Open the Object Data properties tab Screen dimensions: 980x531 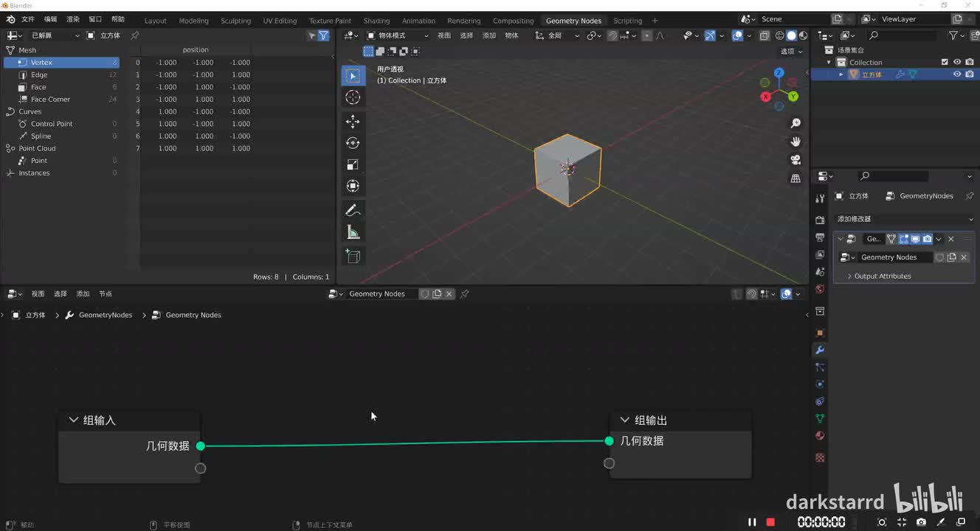tap(820, 418)
